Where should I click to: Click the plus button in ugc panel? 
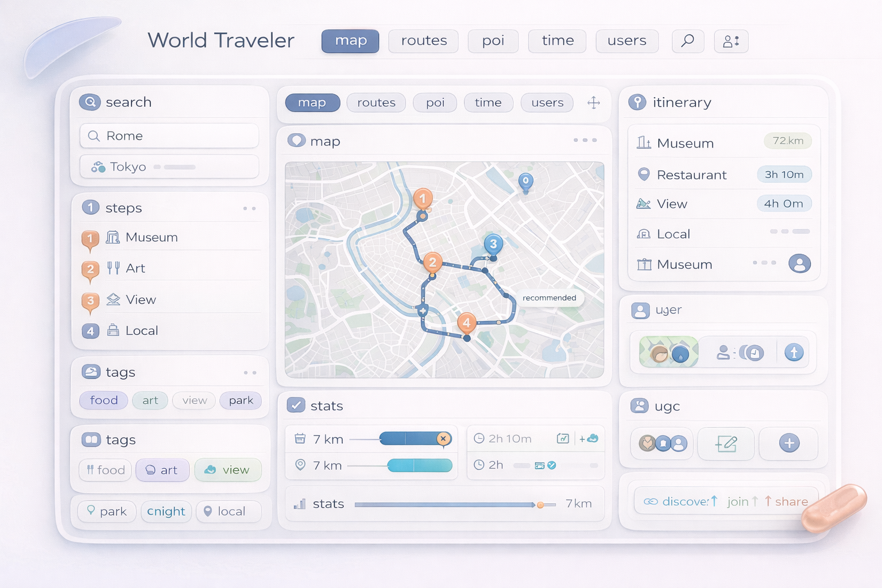pyautogui.click(x=788, y=443)
